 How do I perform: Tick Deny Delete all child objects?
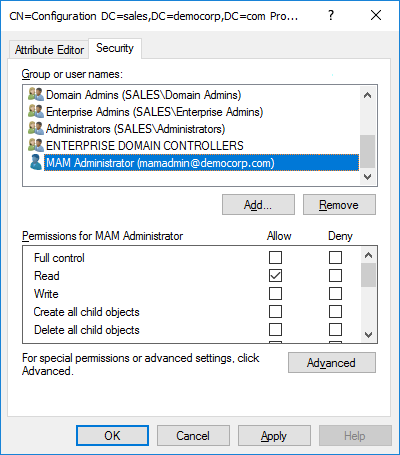click(x=335, y=330)
